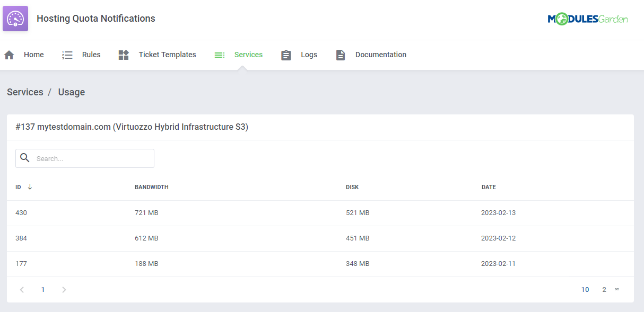This screenshot has height=312, width=644.
Task: Click disk value 348 MB
Action: pos(358,264)
